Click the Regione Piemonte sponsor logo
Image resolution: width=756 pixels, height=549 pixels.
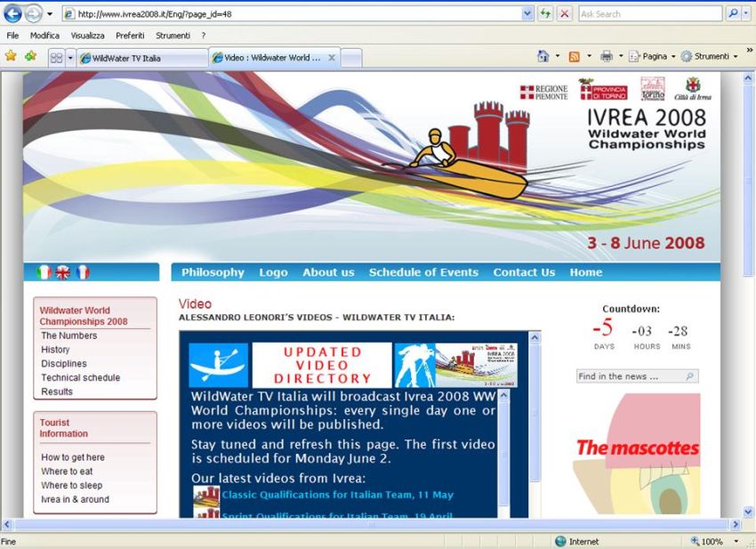pos(543,93)
